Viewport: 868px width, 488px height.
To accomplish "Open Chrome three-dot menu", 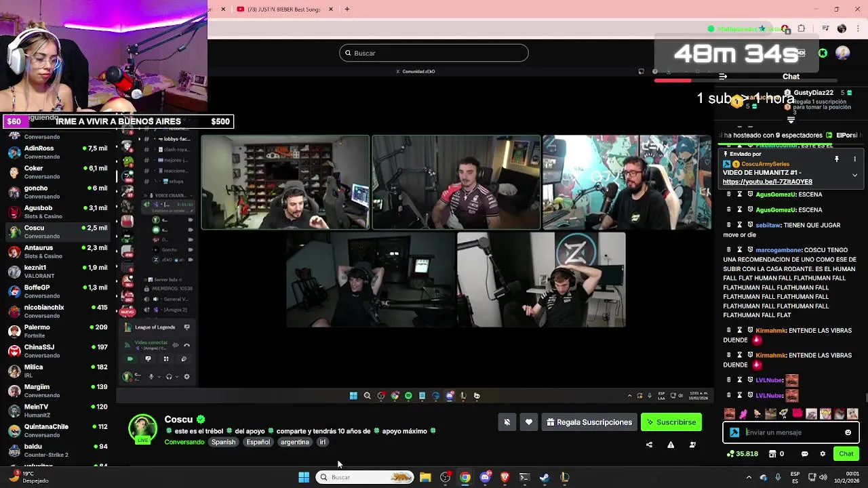I will pyautogui.click(x=859, y=28).
